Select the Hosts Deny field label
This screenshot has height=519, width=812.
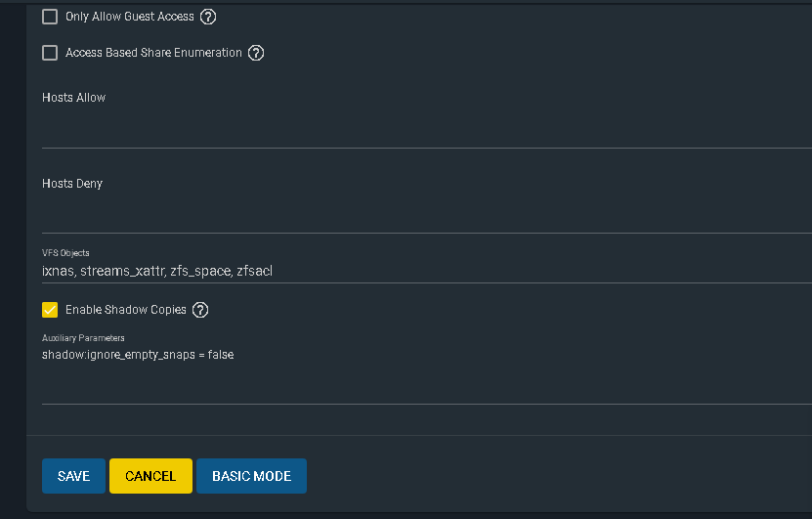72,184
